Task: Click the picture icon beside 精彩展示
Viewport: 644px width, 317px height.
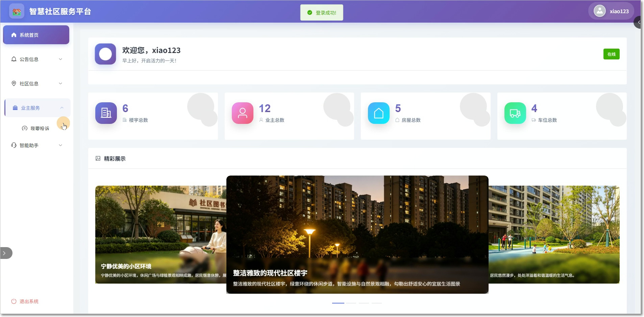Action: (x=98, y=158)
